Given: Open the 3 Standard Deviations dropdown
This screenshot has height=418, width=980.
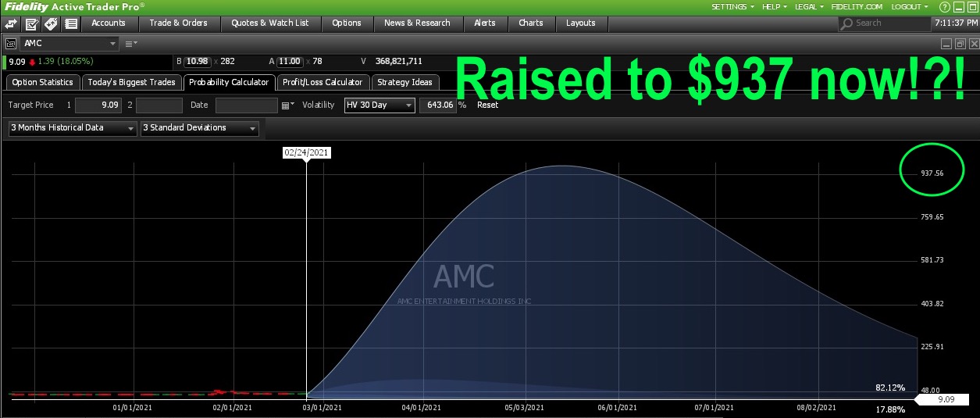Looking at the screenshot, I should click(199, 128).
